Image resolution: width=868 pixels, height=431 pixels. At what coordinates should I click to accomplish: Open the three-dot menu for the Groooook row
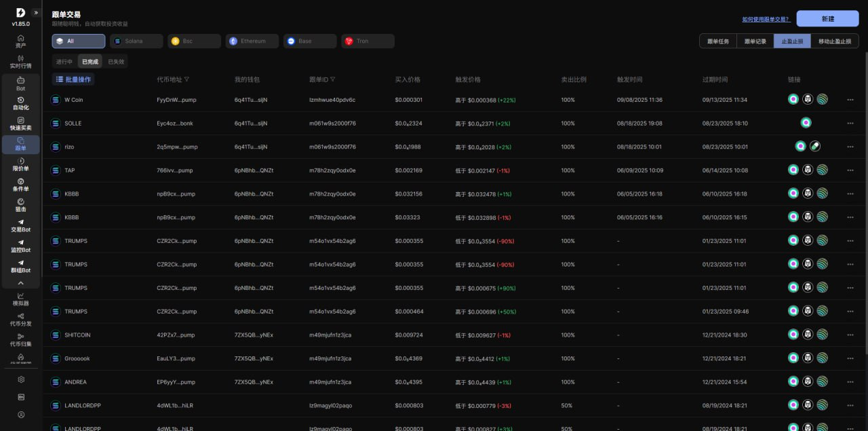pos(850,358)
